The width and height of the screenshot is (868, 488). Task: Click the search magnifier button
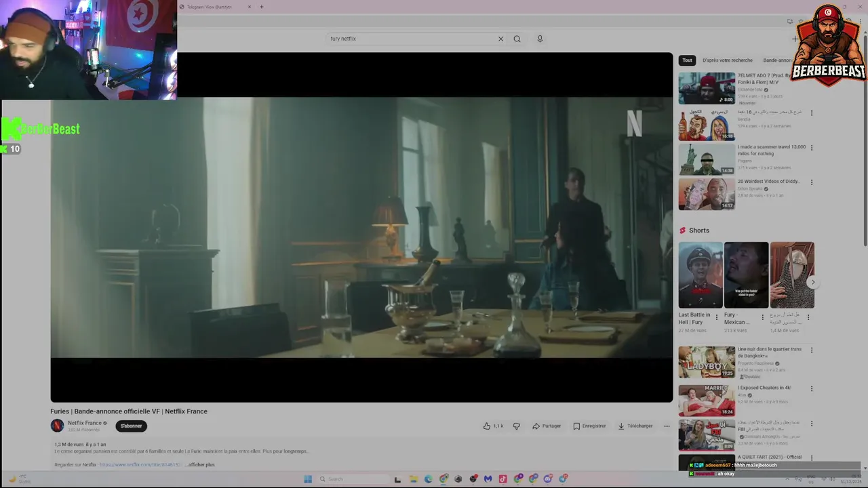pyautogui.click(x=517, y=39)
